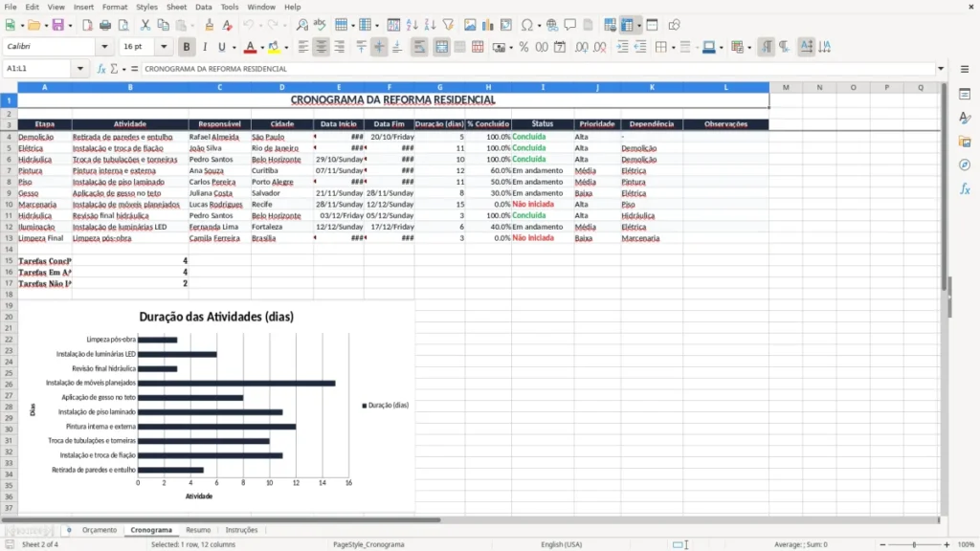Screen dimensions: 980x551
Task: Increase indent
Action: (x=622, y=47)
